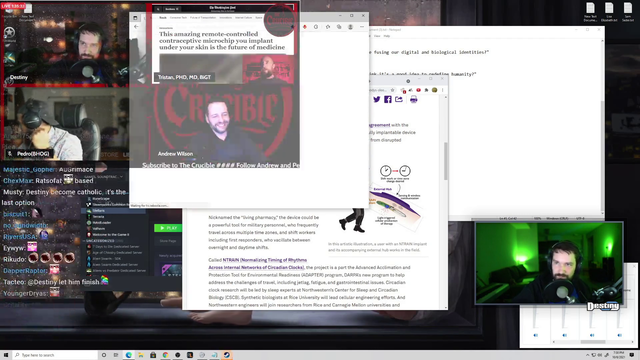Open the 'agreement' link in the article
Image resolution: width=640 pixels, height=360 pixels.
[379, 125]
